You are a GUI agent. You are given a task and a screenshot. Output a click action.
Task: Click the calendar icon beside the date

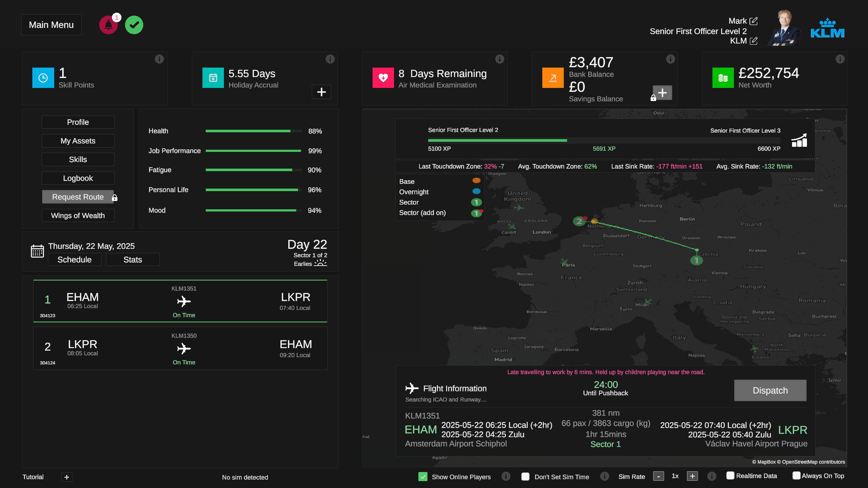[37, 251]
